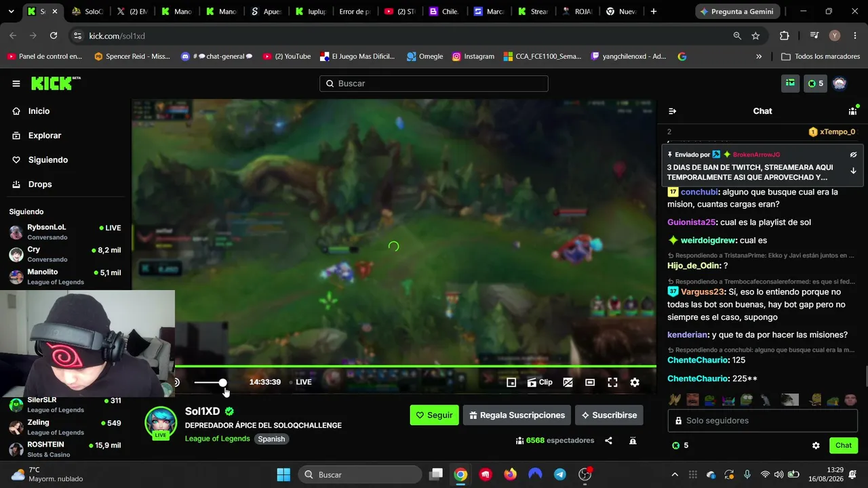Follow the channel with the Seguir button
The height and width of the screenshot is (488, 868).
click(x=434, y=415)
